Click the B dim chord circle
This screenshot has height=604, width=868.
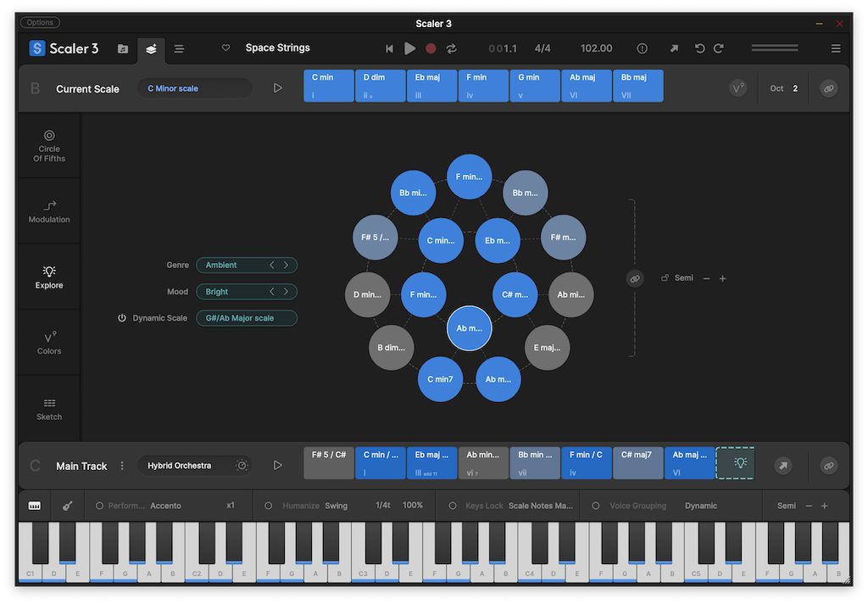[392, 348]
